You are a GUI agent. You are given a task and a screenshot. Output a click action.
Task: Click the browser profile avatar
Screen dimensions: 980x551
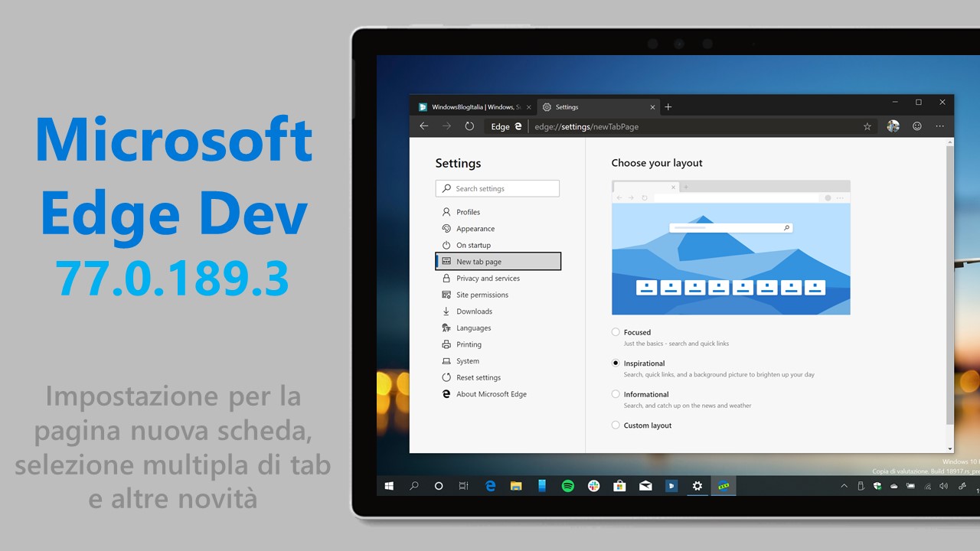tap(893, 126)
